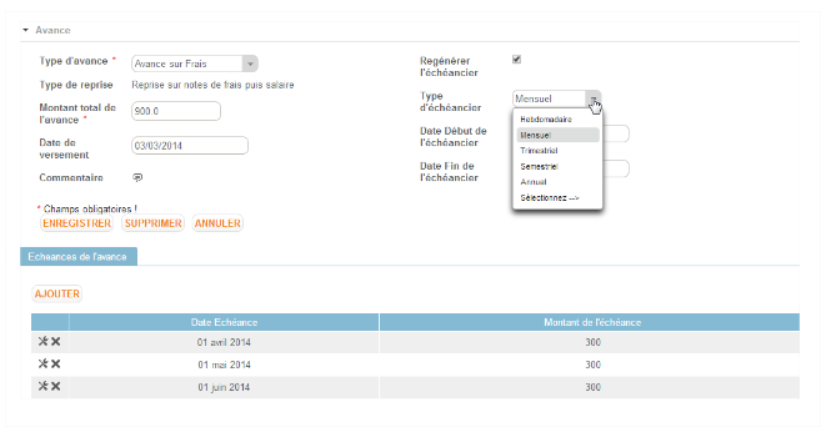Click AJOUTER to add an installment

[57, 294]
